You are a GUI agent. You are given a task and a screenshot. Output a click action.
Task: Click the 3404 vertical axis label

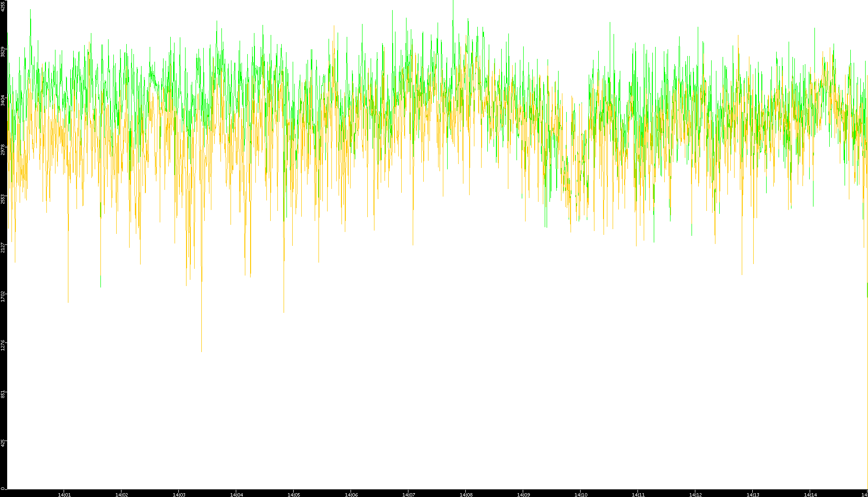(3, 100)
